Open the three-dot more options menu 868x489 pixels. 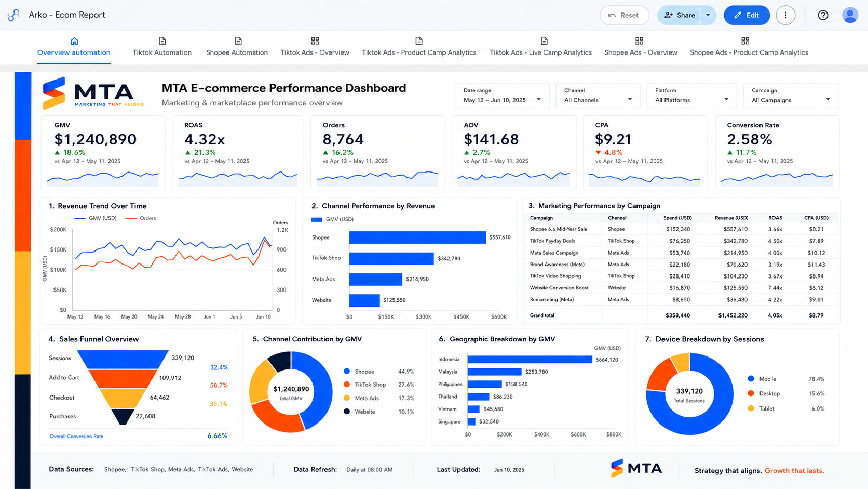785,15
